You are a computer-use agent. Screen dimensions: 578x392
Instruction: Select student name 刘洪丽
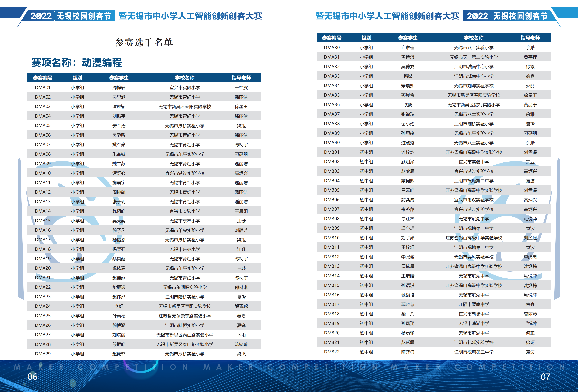[119, 335]
